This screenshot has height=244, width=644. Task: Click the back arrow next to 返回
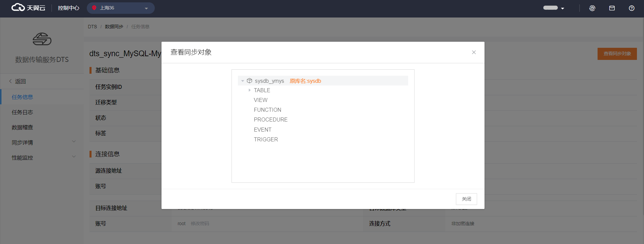[10, 81]
